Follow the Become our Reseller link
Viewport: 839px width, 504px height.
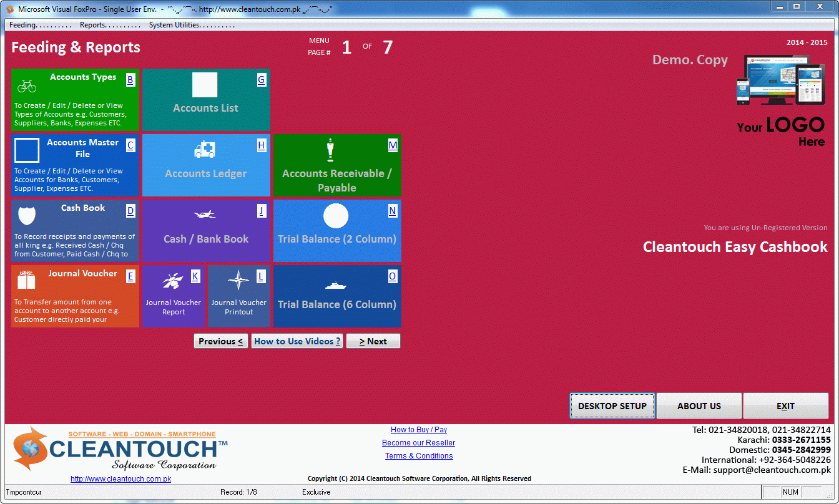coord(419,443)
